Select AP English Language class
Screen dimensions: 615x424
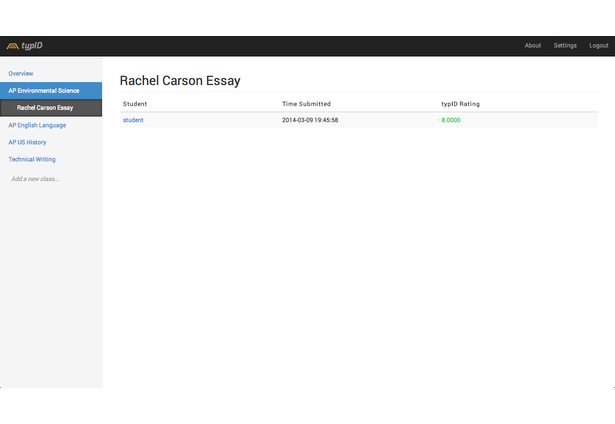click(x=37, y=125)
